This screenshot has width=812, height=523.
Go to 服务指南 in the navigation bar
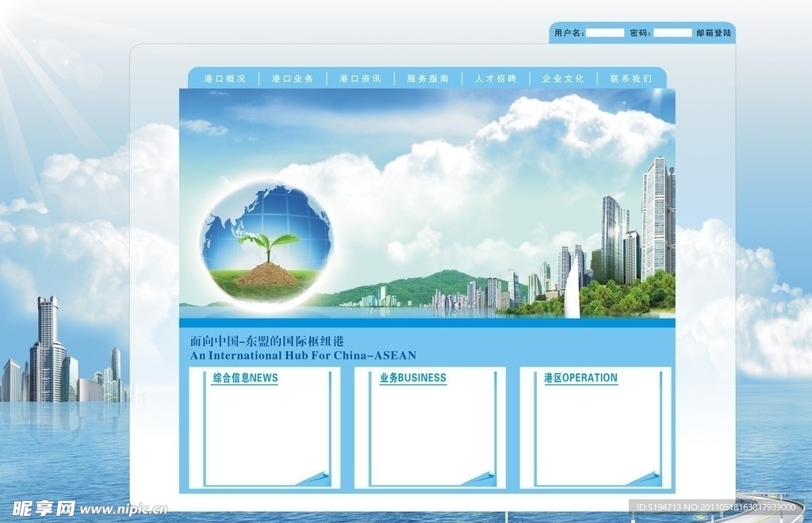click(427, 78)
